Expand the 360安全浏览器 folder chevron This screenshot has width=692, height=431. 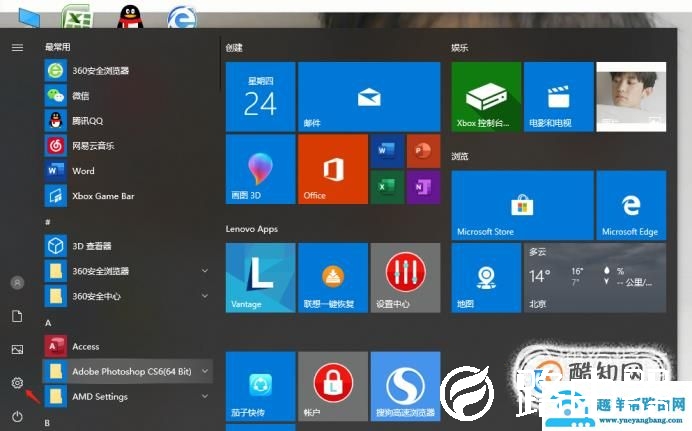[x=205, y=270]
